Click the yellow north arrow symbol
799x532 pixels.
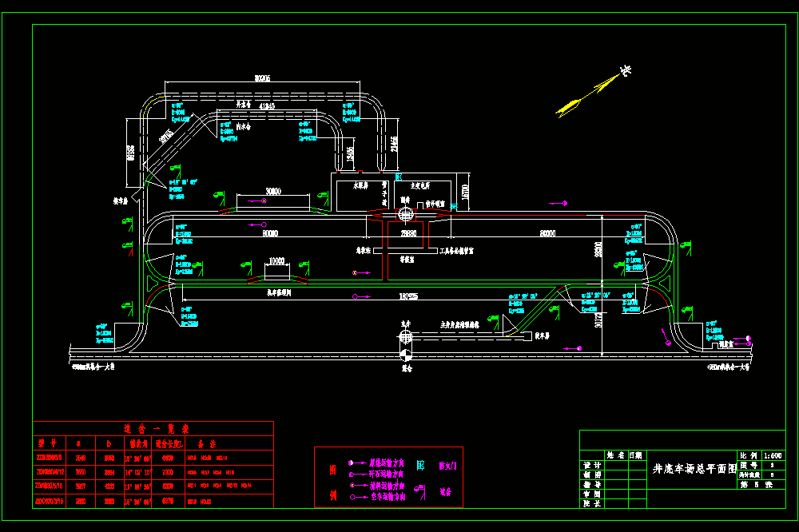(x=592, y=92)
